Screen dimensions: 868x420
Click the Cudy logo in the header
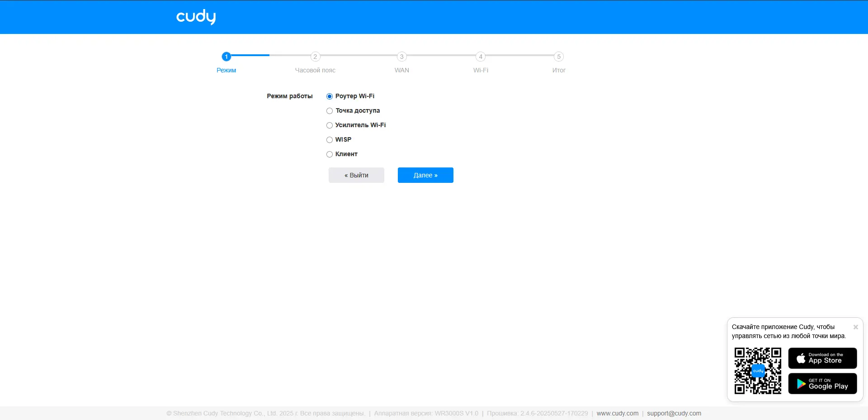(x=195, y=17)
